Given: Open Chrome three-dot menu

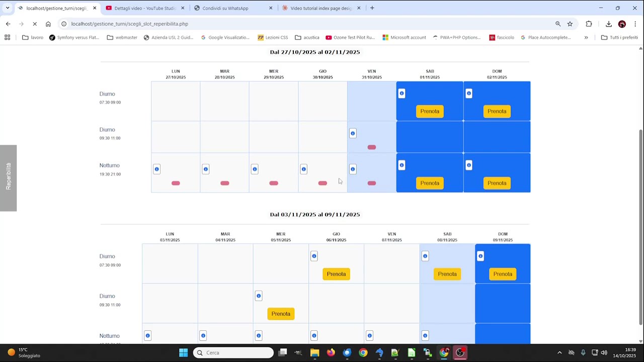Looking at the screenshot, I should [x=635, y=24].
